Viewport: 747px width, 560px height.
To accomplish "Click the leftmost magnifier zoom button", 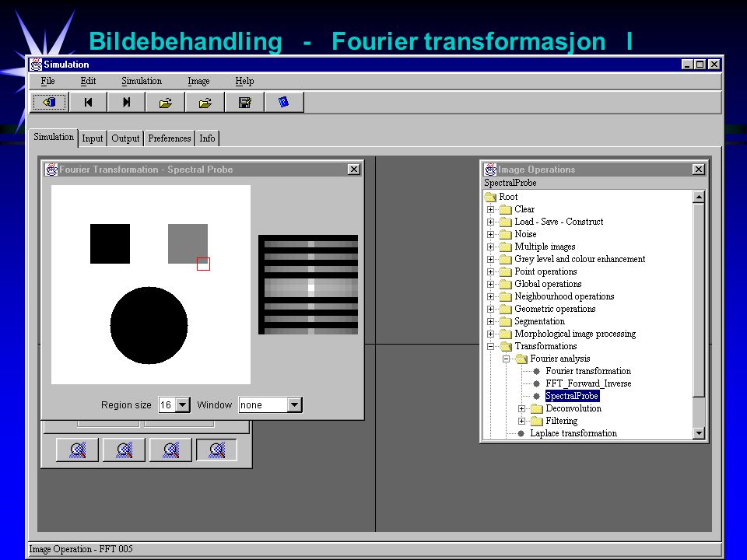I will click(77, 450).
